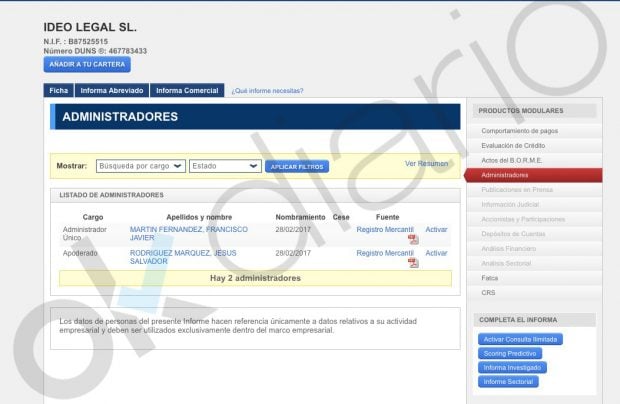Select Comportamiento de pagos in sidebar
The image size is (620, 404).
pyautogui.click(x=519, y=131)
